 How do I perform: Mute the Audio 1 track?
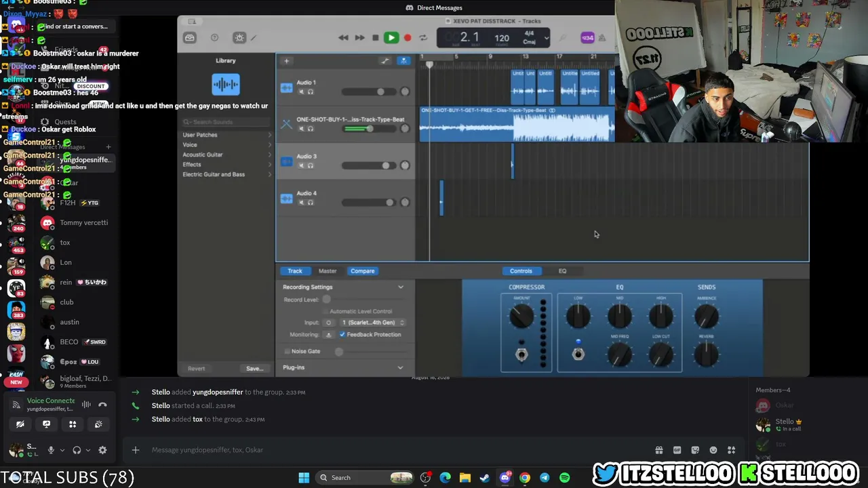click(x=302, y=91)
